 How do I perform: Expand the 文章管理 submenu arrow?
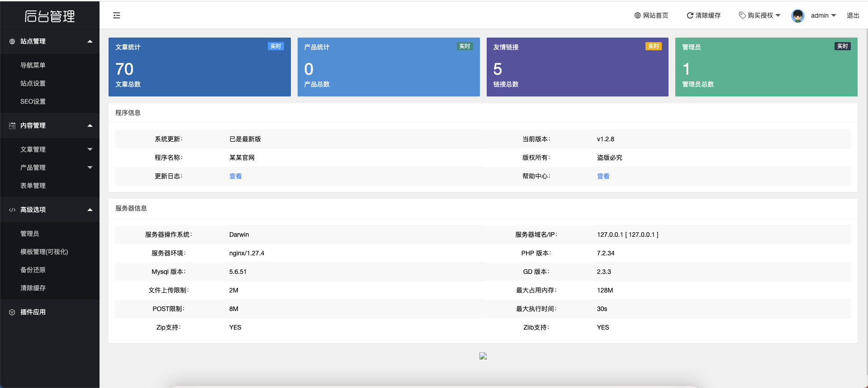point(90,149)
